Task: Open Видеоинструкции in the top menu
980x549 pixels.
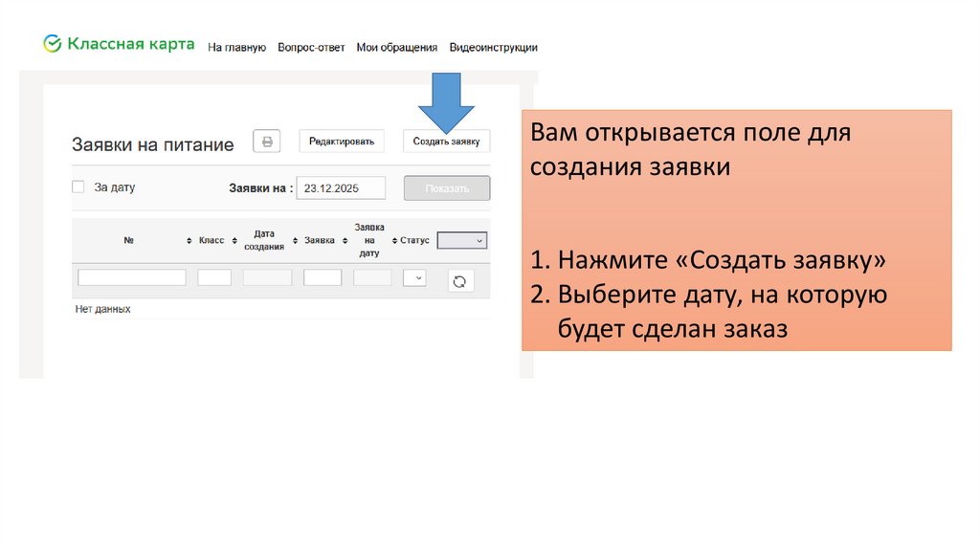Action: [493, 48]
